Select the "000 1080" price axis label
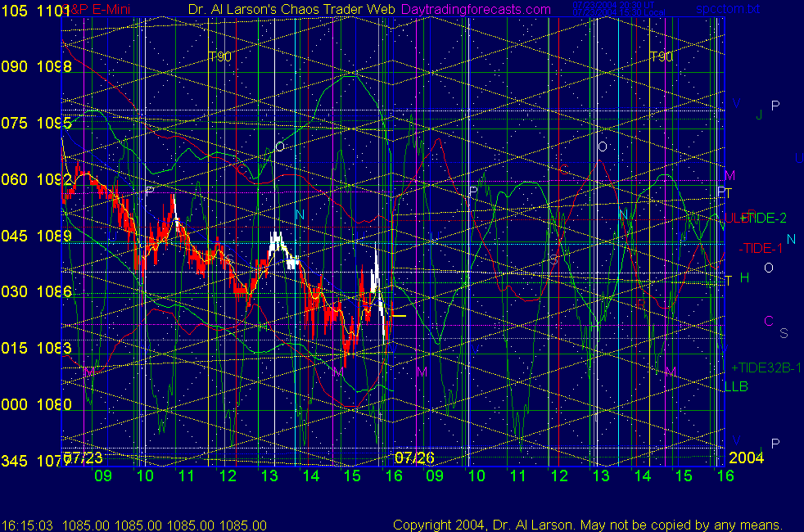The height and width of the screenshot is (532, 804). point(36,404)
